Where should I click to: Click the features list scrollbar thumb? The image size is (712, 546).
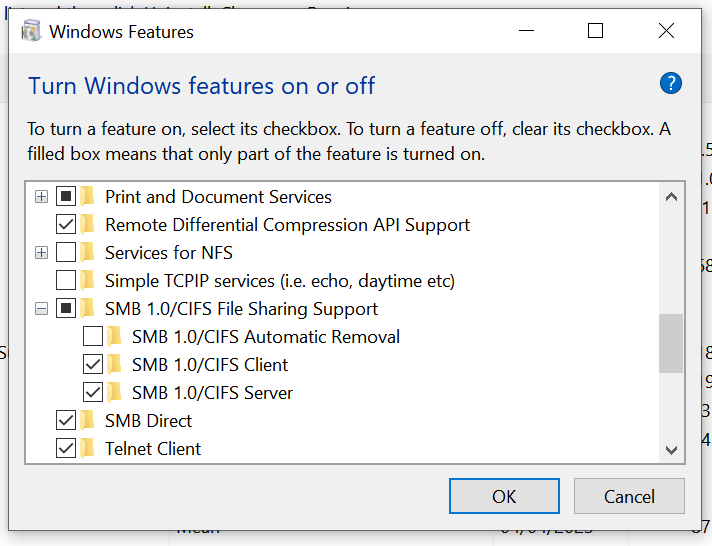coord(671,343)
